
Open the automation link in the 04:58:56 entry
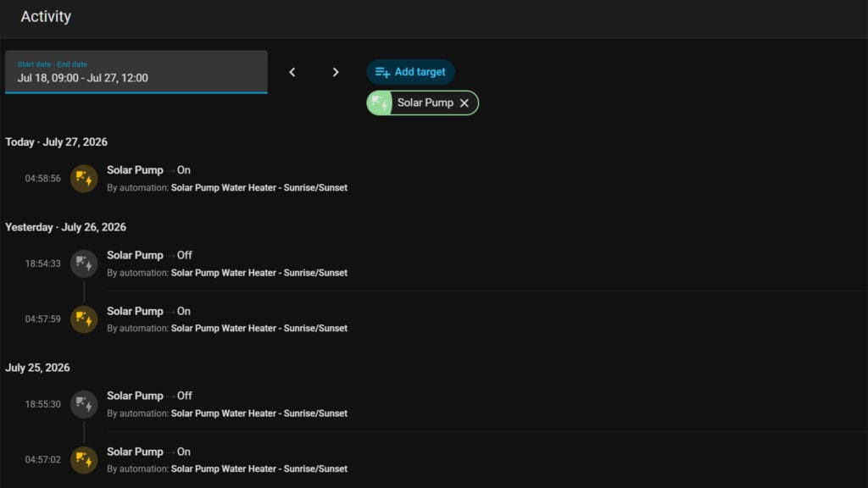259,187
